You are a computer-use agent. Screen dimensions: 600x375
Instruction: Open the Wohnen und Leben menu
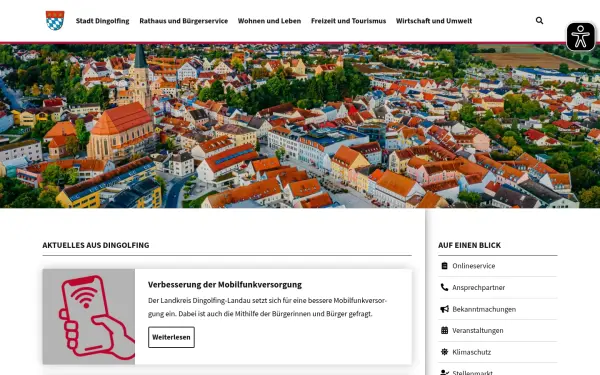(x=269, y=21)
